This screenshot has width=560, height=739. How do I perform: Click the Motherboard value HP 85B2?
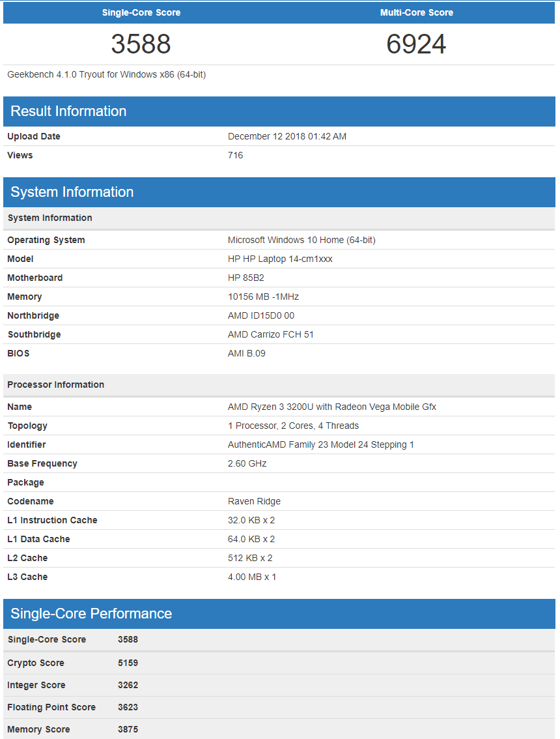[246, 278]
